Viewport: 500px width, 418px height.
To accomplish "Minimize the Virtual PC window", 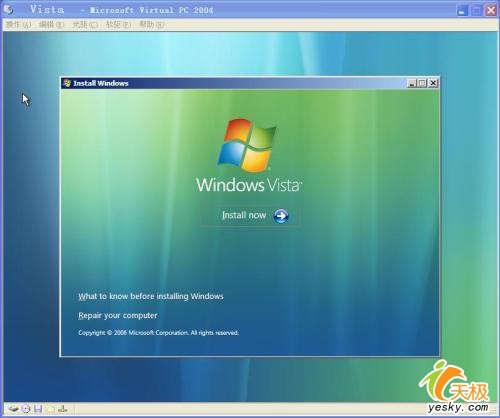I will pos(462,10).
